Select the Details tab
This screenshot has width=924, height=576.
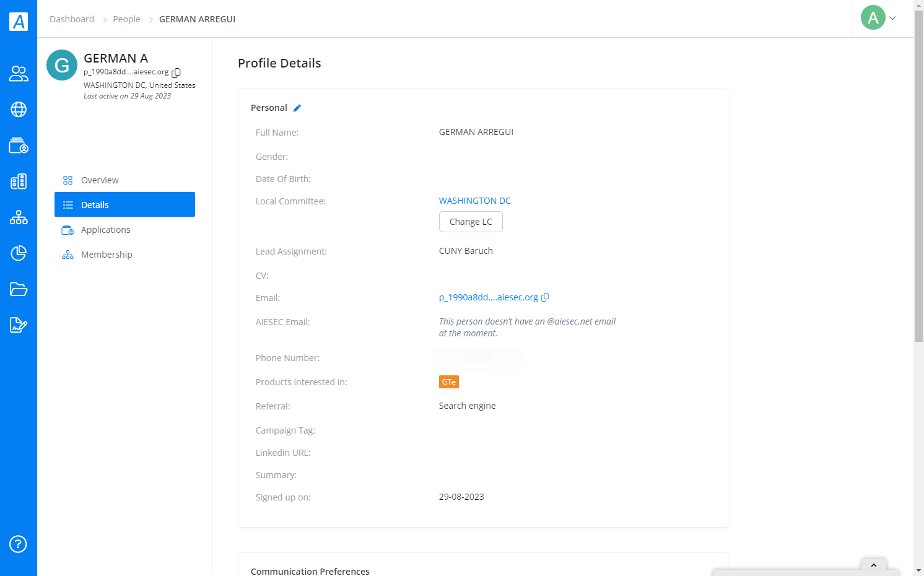(x=124, y=204)
